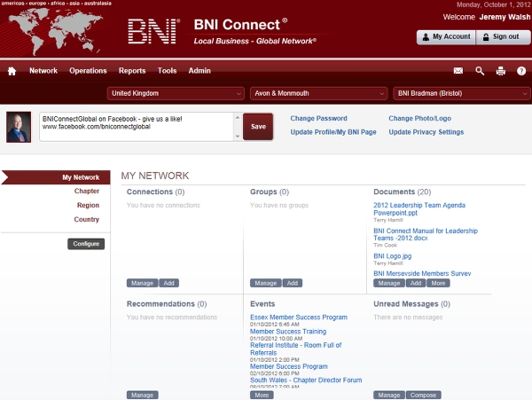Open Essex Member Success Program event
The image size is (532, 400).
click(x=299, y=318)
